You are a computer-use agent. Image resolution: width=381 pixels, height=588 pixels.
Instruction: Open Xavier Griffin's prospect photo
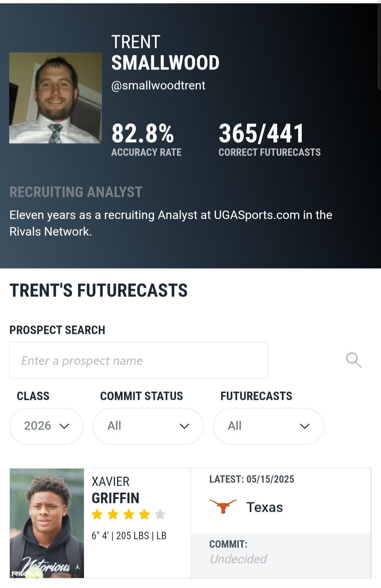(x=47, y=523)
